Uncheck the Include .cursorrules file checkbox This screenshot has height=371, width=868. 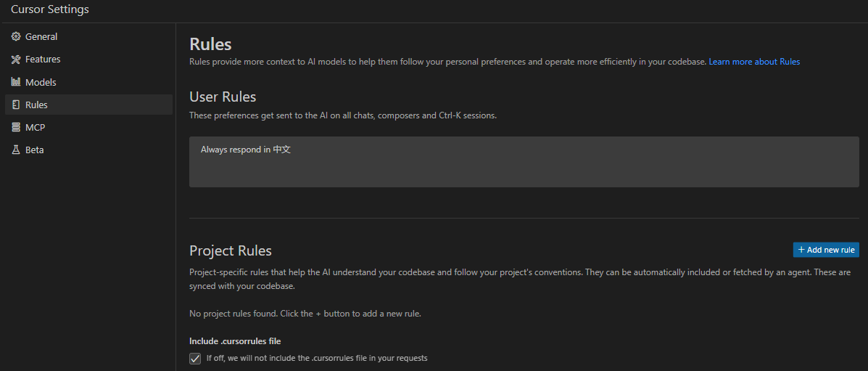coord(195,358)
